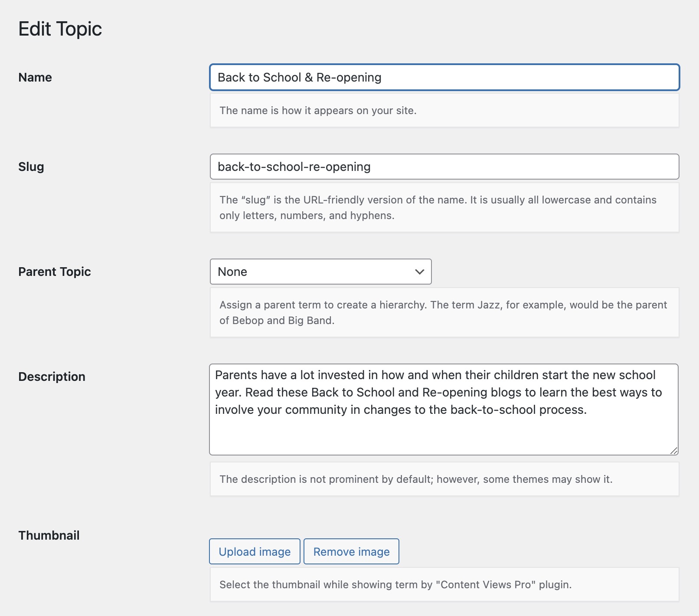Click the Upload image button
699x616 pixels.
[x=255, y=551]
